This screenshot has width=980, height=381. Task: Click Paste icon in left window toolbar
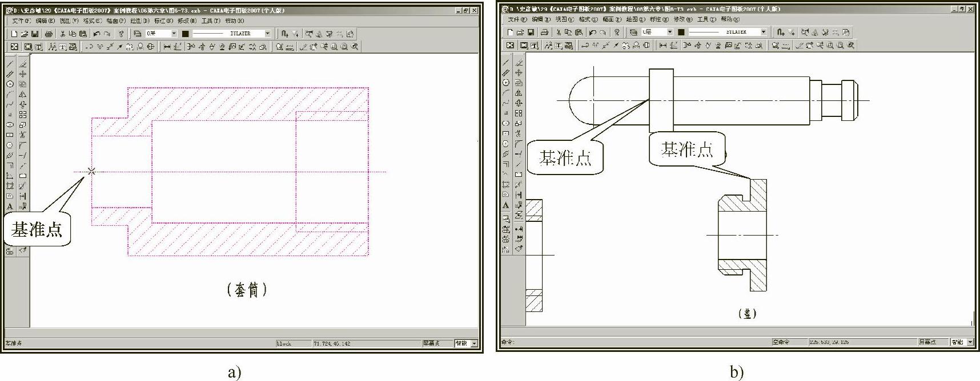pyautogui.click(x=83, y=34)
